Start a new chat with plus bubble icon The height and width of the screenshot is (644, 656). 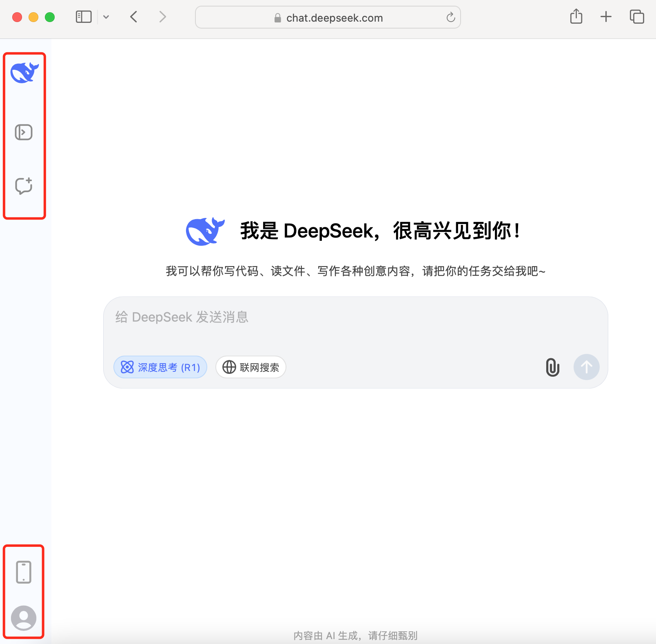point(24,186)
